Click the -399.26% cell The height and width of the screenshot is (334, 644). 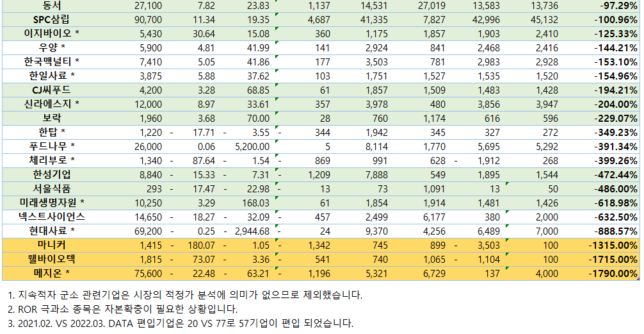click(x=616, y=160)
